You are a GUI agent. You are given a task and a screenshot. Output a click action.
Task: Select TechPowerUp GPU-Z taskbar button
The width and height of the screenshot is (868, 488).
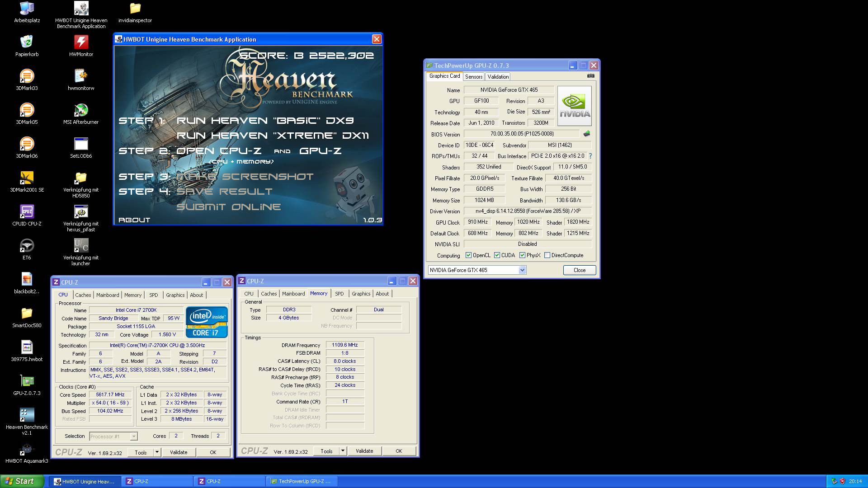pos(302,482)
